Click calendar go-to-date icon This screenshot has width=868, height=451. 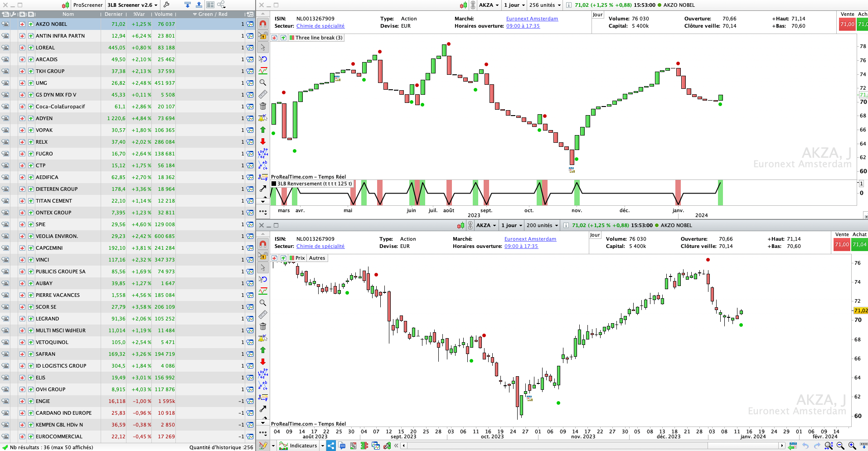[793, 446]
